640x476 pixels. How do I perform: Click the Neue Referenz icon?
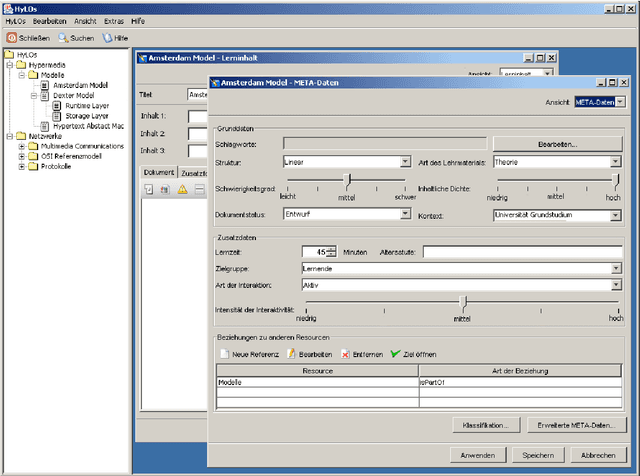pos(224,354)
